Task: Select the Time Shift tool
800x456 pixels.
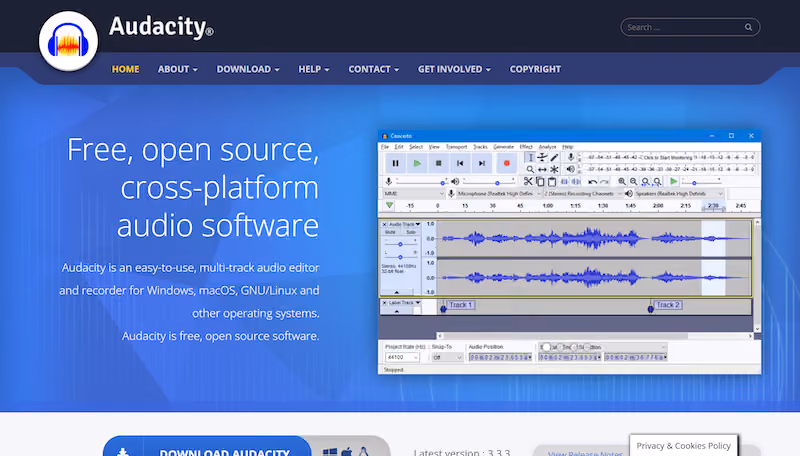Action: click(x=542, y=169)
